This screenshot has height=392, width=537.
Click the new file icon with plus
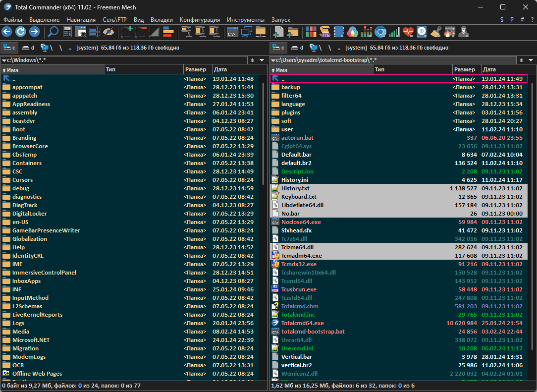pyautogui.click(x=278, y=32)
